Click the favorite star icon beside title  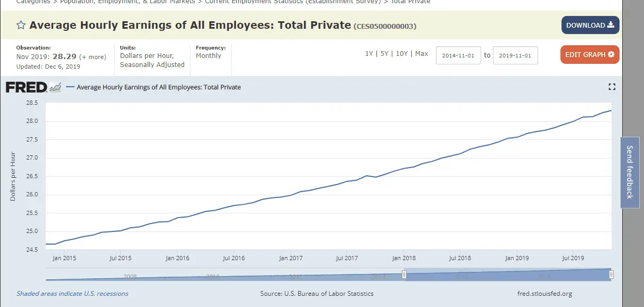click(21, 25)
